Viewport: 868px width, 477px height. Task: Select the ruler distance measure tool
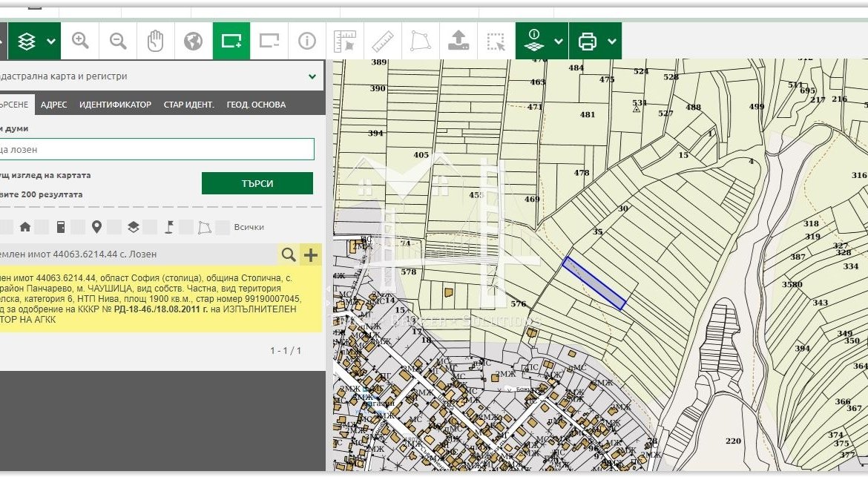click(x=382, y=42)
